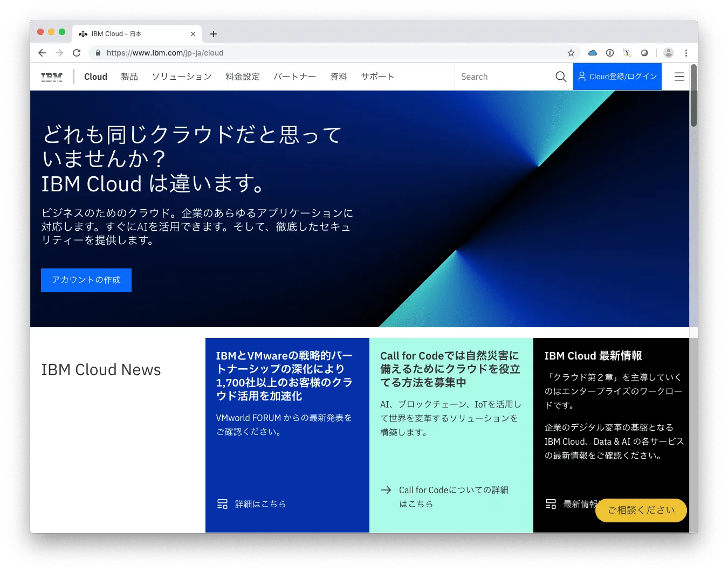Viewport: 728px width, 573px height.
Task: Click the padlock site info icon
Action: click(x=98, y=53)
